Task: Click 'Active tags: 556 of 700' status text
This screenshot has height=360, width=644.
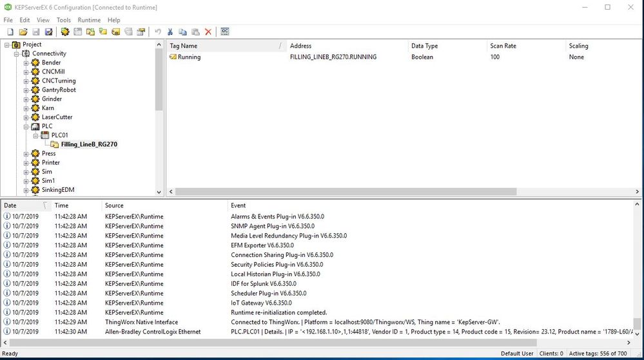Action: [598, 354]
